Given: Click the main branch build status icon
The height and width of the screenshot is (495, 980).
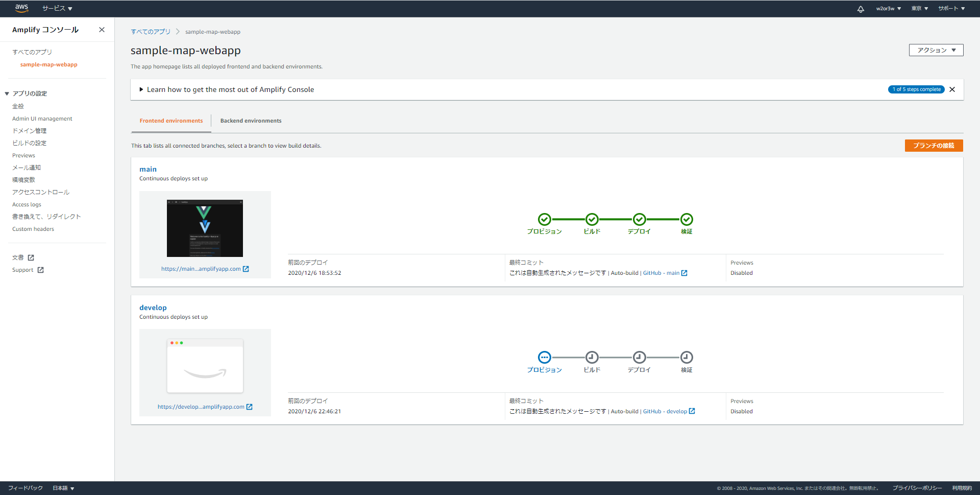Looking at the screenshot, I should 592,219.
